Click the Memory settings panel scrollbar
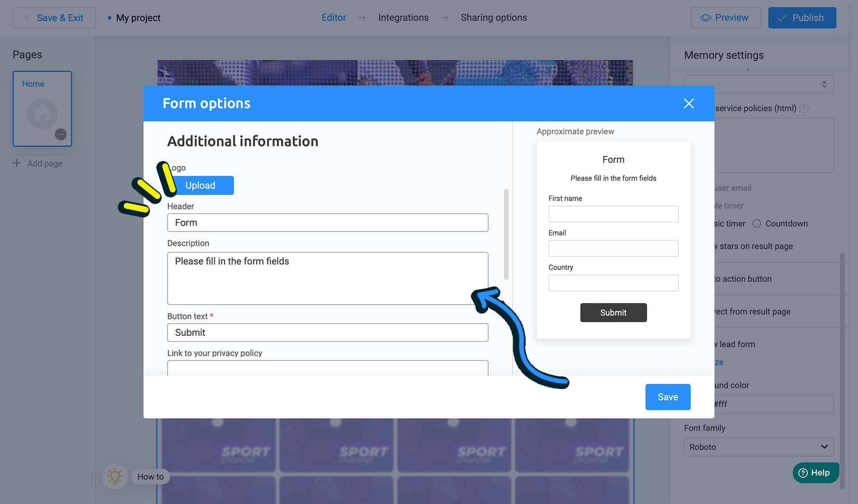This screenshot has height=504, width=858. (x=842, y=370)
